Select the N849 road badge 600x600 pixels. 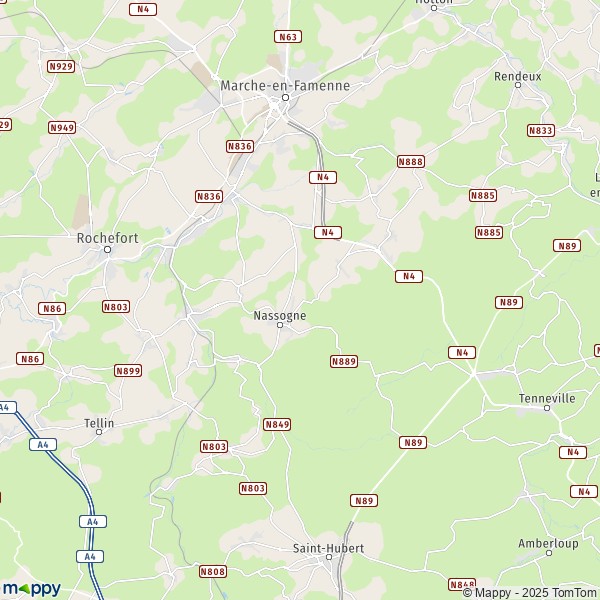(x=277, y=424)
